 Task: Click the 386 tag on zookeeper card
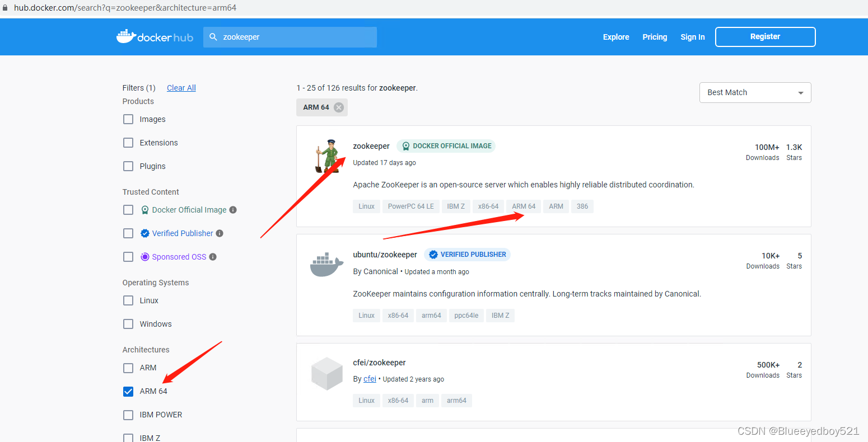tap(582, 206)
